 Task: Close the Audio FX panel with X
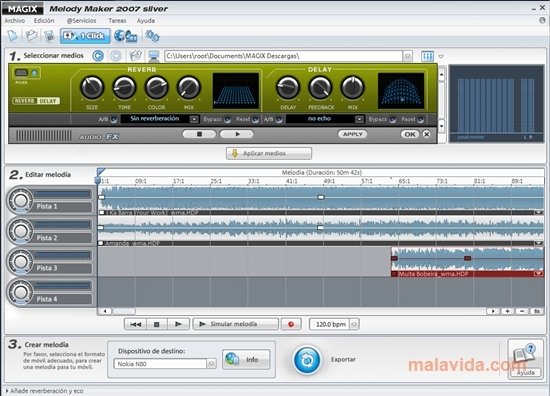(427, 134)
